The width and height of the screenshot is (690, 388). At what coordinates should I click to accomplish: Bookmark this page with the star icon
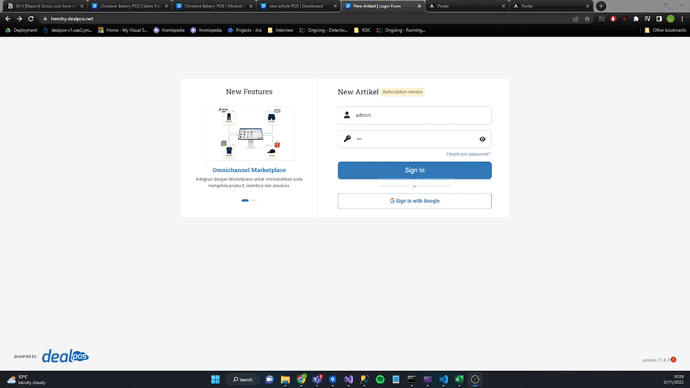click(587, 19)
